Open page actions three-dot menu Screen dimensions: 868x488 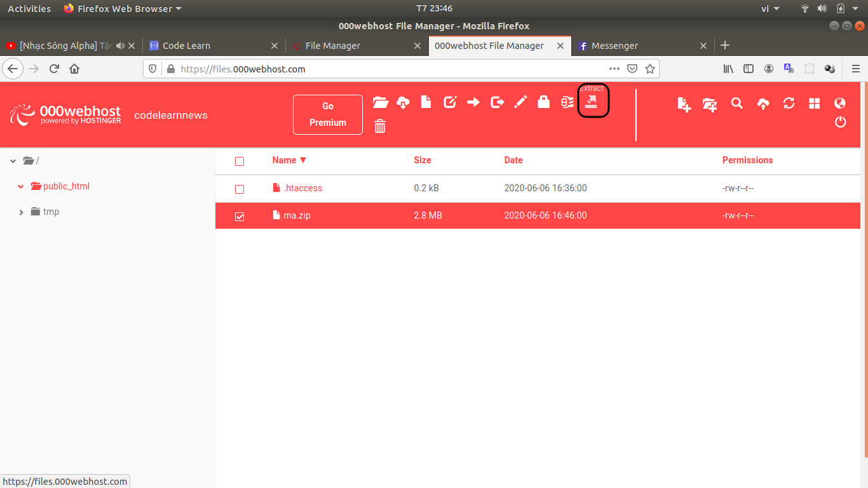click(614, 69)
